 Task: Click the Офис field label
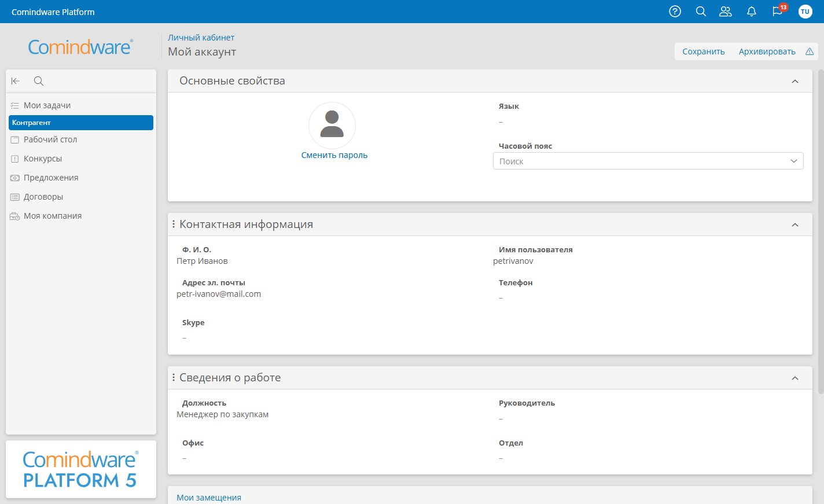point(193,443)
